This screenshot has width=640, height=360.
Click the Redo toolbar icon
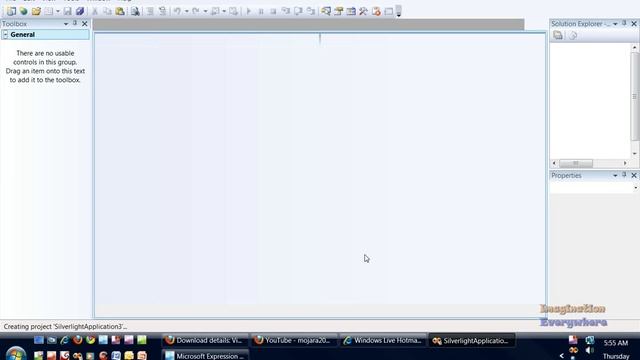[x=196, y=11]
